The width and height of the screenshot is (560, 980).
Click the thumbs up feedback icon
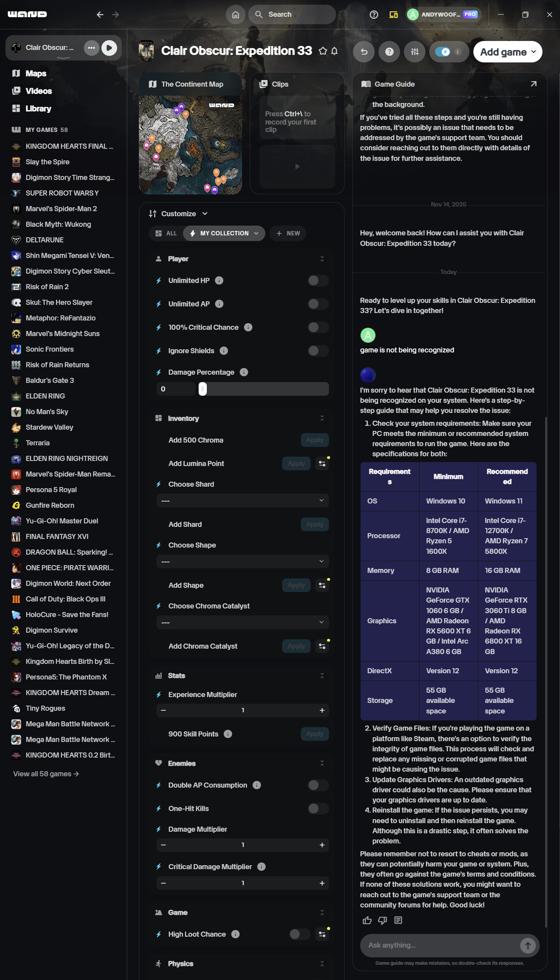pyautogui.click(x=367, y=920)
